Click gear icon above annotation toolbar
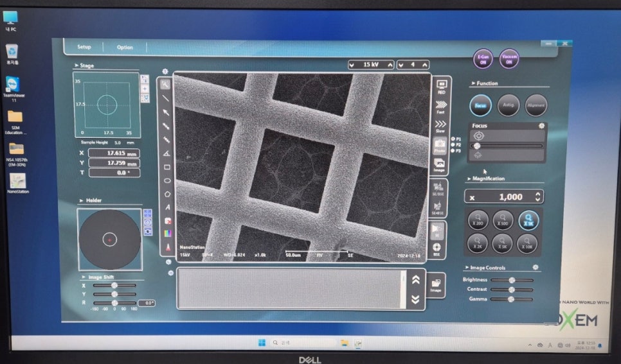This screenshot has width=621, height=364. coord(165,71)
